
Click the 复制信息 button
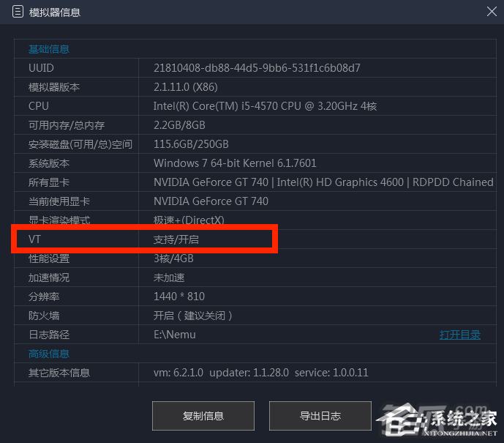point(203,416)
